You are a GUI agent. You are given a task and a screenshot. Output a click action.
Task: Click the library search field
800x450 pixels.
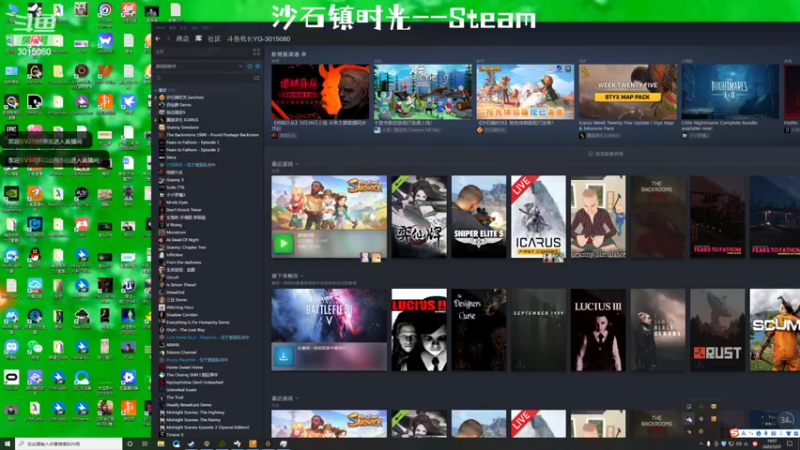pyautogui.click(x=203, y=78)
